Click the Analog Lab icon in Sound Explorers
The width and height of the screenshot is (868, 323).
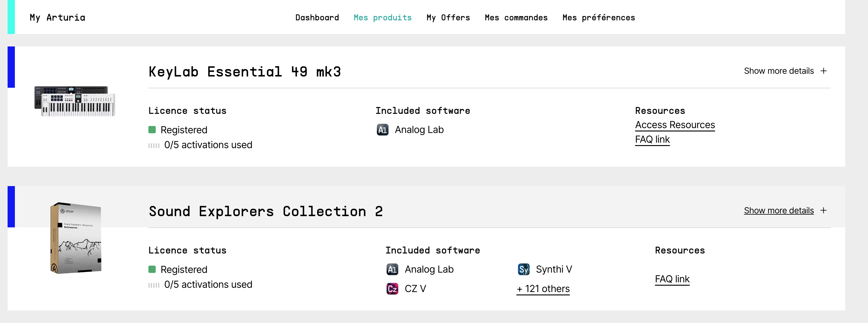pyautogui.click(x=392, y=269)
